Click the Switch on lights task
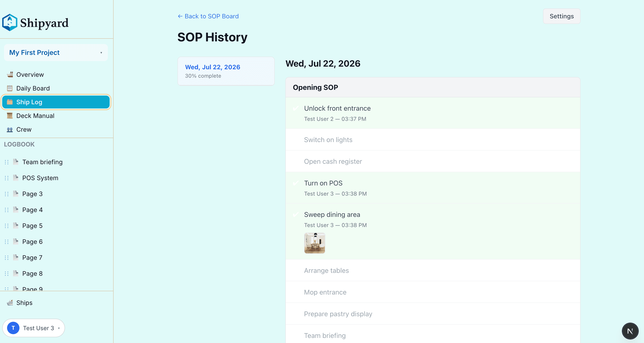 point(433,140)
